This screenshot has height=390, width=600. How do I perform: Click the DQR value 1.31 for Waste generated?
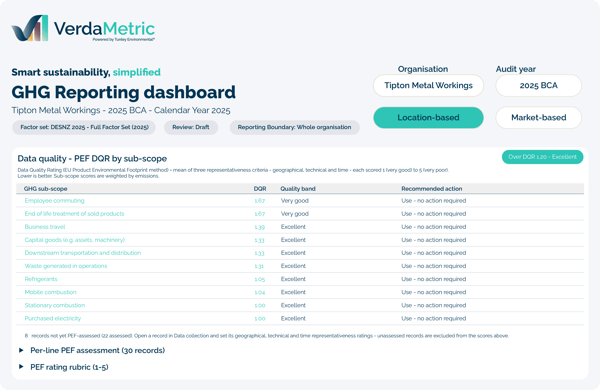[259, 266]
